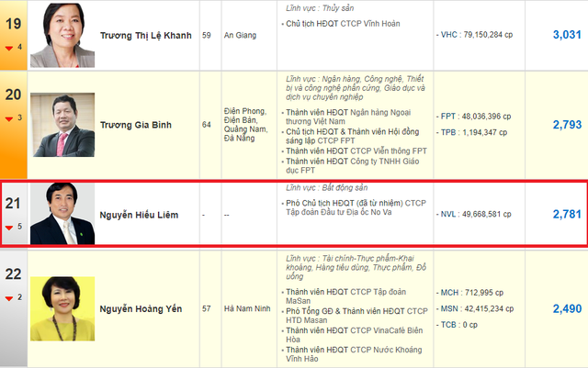The width and height of the screenshot is (588, 368).
Task: Click the age 57 cell
Action: click(206, 308)
